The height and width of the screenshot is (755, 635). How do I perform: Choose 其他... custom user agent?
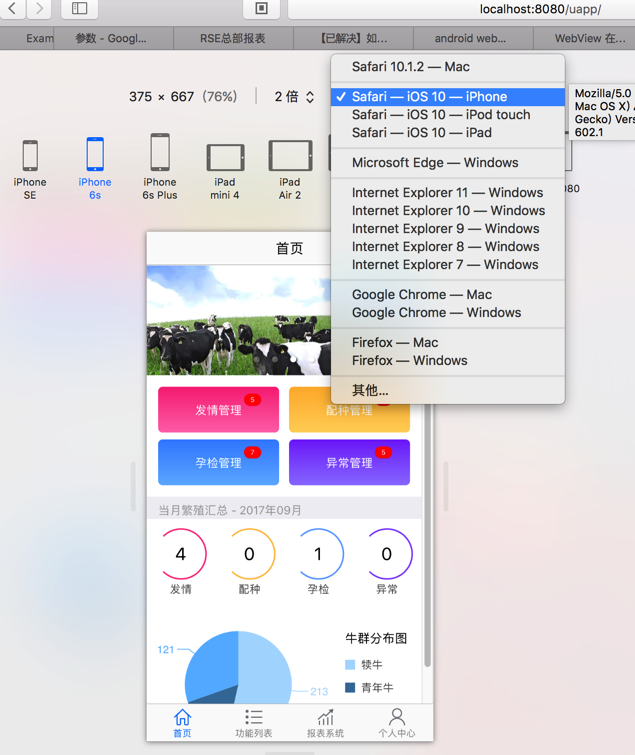coord(448,390)
